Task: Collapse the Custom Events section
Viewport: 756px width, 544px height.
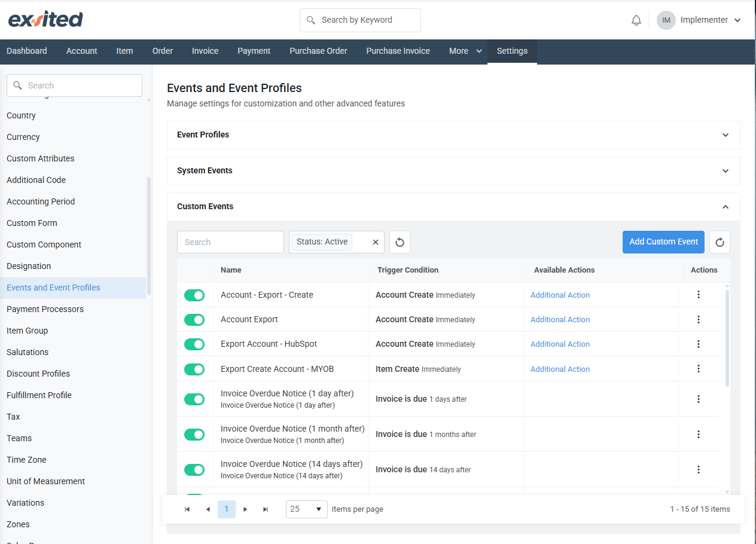Action: click(x=453, y=207)
